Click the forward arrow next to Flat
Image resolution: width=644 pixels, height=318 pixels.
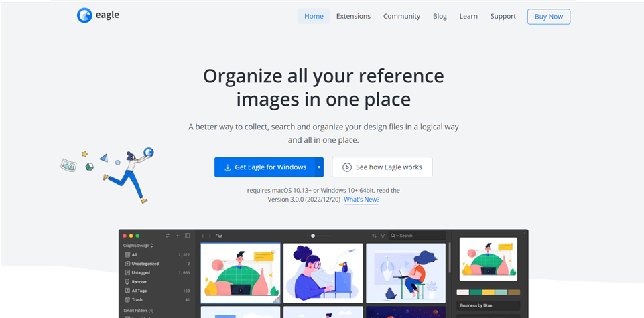(x=210, y=236)
